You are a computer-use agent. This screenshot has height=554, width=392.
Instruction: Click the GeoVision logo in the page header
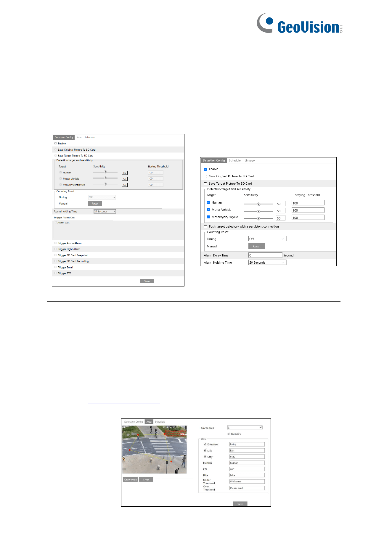pos(300,23)
